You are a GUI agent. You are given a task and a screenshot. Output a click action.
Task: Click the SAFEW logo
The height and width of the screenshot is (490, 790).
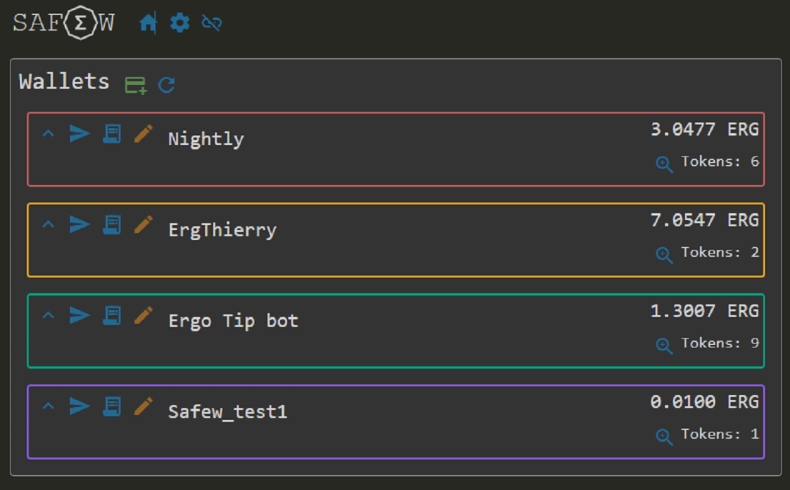63,23
